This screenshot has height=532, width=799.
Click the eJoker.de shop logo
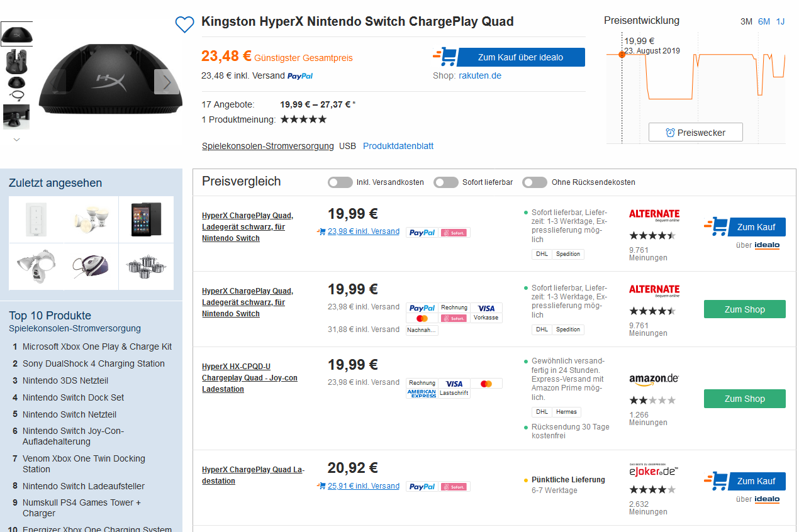pos(654,471)
